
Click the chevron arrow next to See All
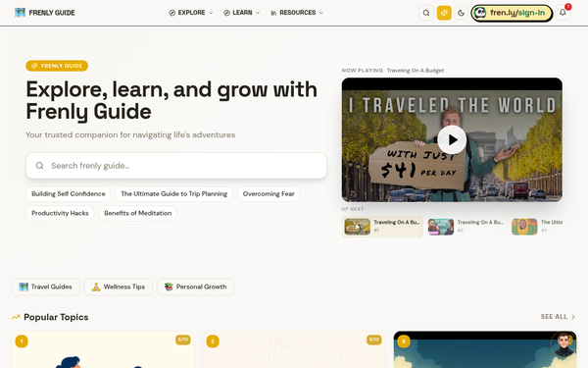(x=573, y=317)
